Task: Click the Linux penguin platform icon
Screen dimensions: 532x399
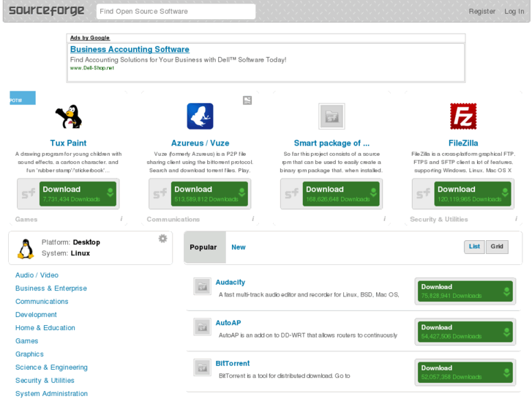Action: pyautogui.click(x=26, y=249)
